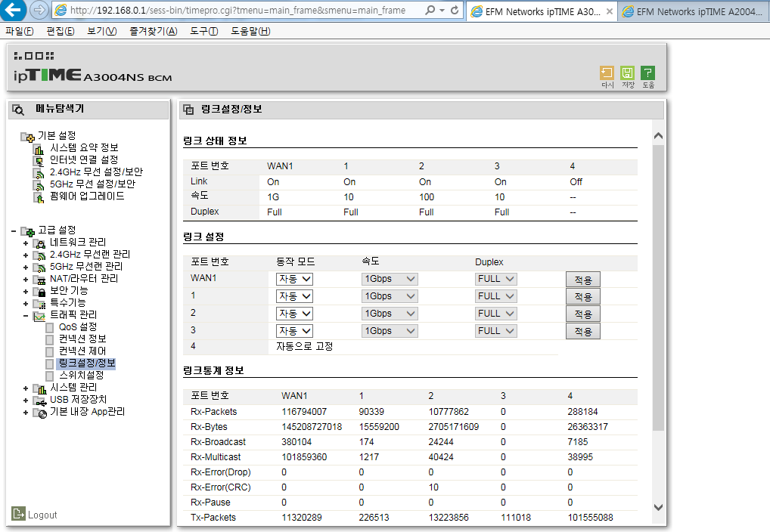Click the Logout icon
Image resolution: width=770 pixels, height=532 pixels.
point(18,513)
